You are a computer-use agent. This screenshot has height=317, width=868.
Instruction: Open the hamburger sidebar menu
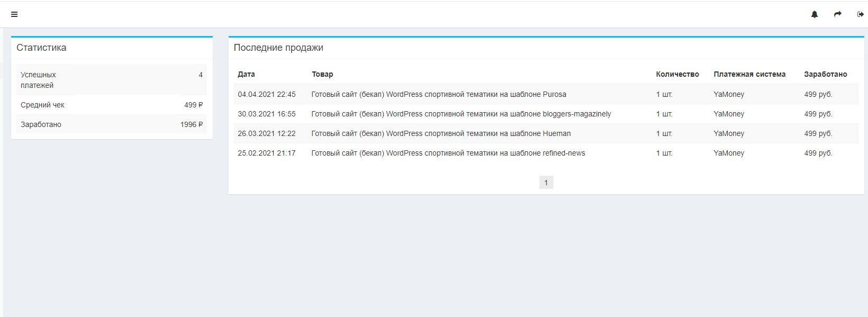(14, 14)
